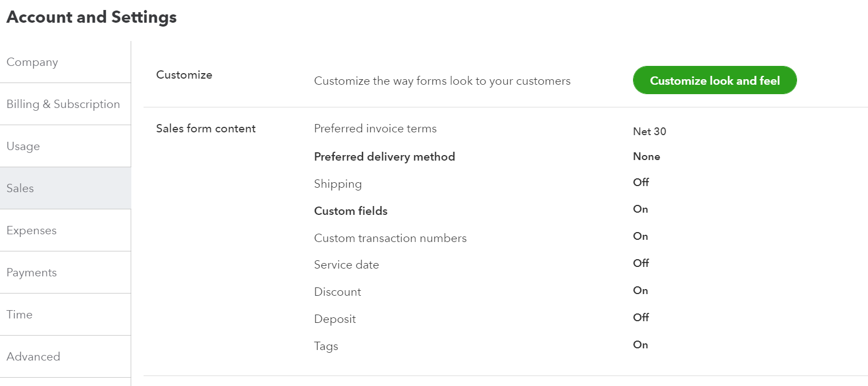
Task: Select the Sales tab
Action: tap(65, 188)
